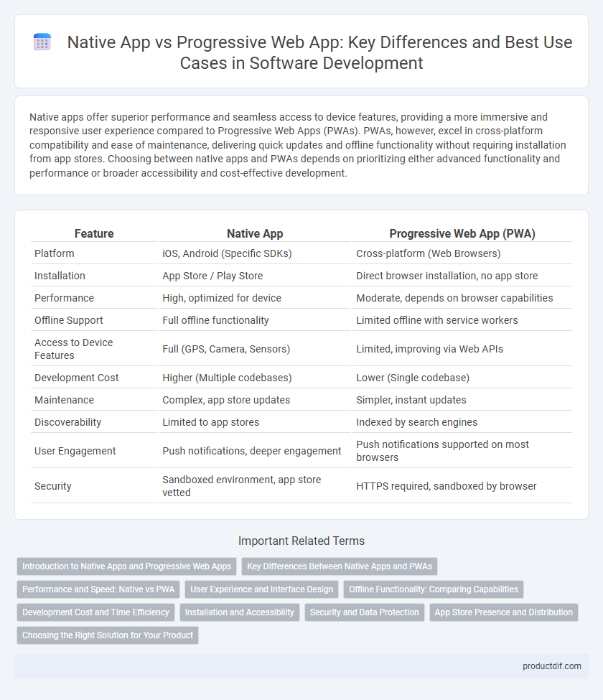
Task: Click the 'Progressive Web App (PWA)' column header
Action: tap(462, 233)
